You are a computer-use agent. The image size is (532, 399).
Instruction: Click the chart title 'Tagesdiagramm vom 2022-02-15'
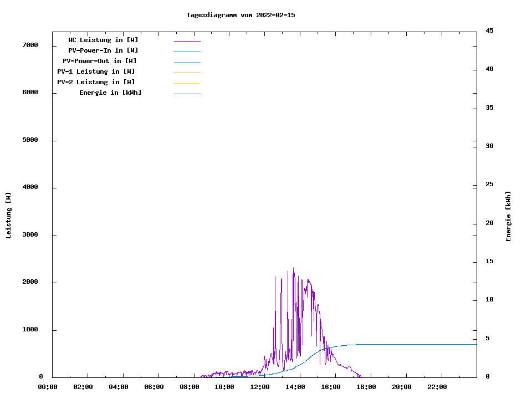[x=241, y=15]
